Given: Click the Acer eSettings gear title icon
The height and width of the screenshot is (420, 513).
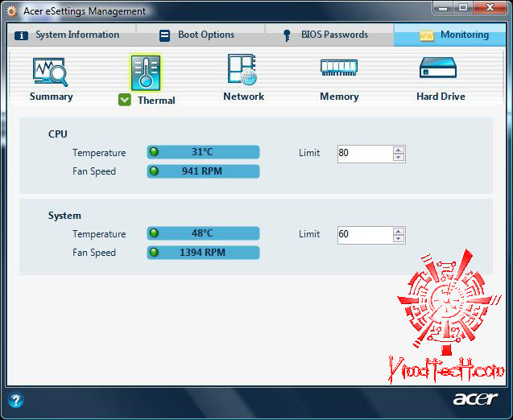Looking at the screenshot, I should (12, 11).
